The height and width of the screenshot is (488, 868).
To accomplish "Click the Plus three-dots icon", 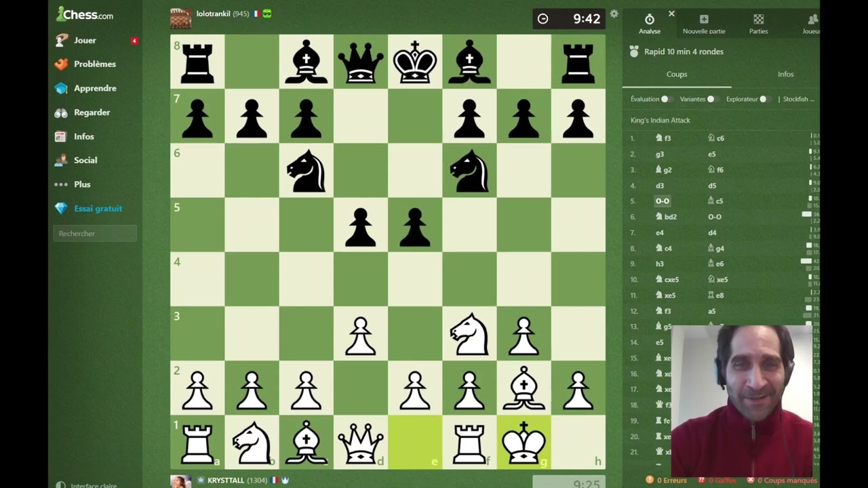I will pos(62,184).
